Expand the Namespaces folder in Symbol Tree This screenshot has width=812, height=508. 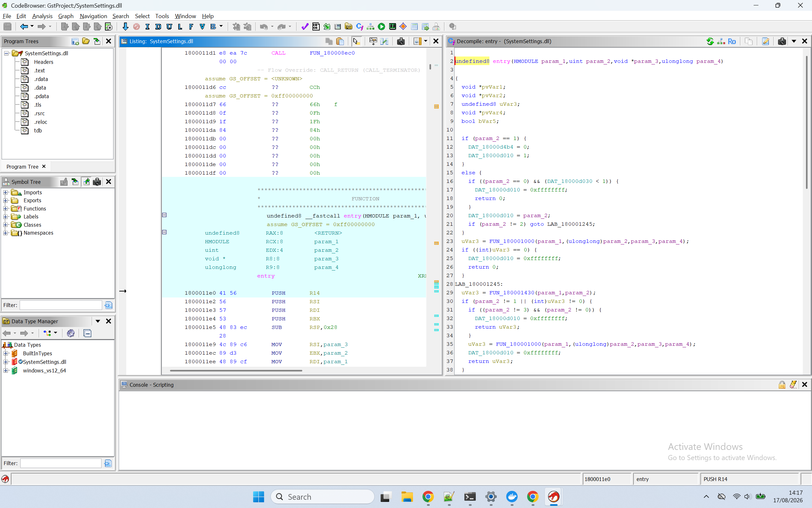click(5, 233)
